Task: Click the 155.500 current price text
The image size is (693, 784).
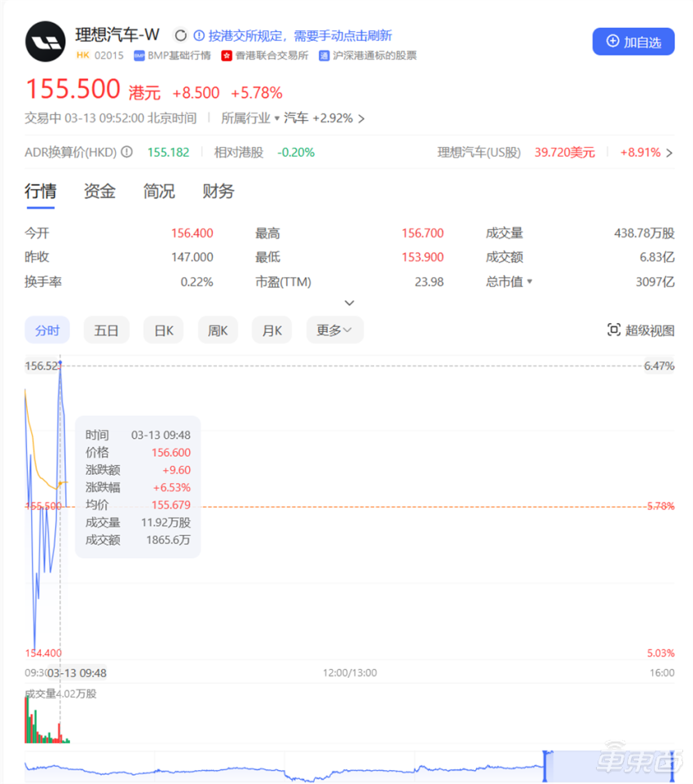Action: [x=73, y=89]
